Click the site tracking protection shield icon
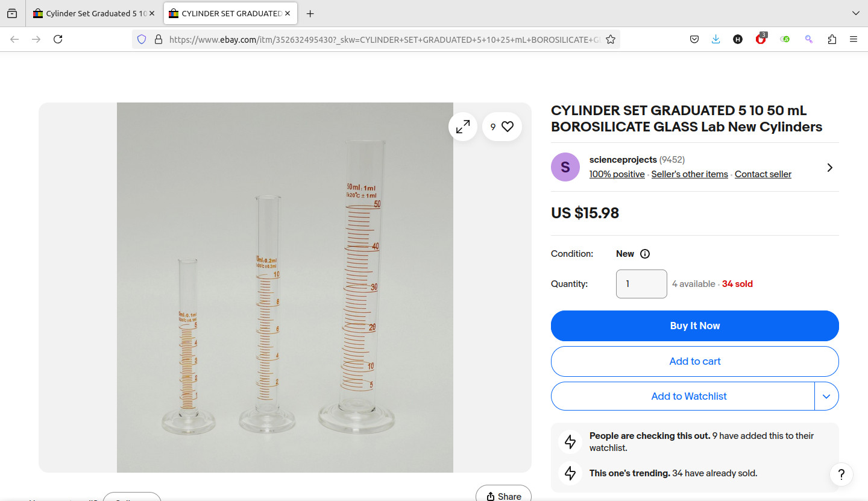Screen dimensions: 868x501 point(142,39)
